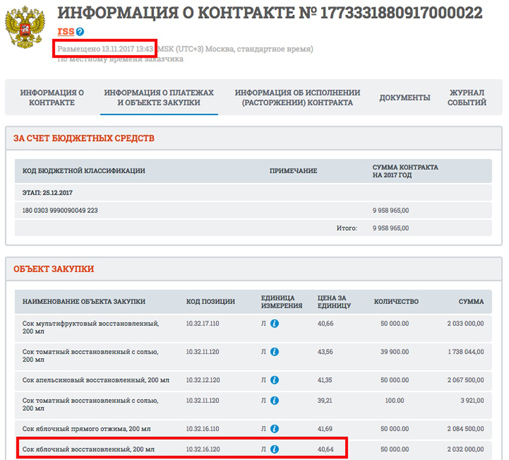This screenshot has height=460, width=509.
Task: Click info icon for multifruit juice row
Action: (274, 323)
